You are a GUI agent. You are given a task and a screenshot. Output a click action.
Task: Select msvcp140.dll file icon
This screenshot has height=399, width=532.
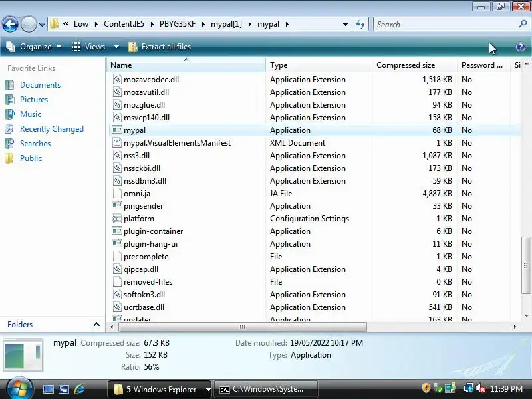(x=117, y=118)
